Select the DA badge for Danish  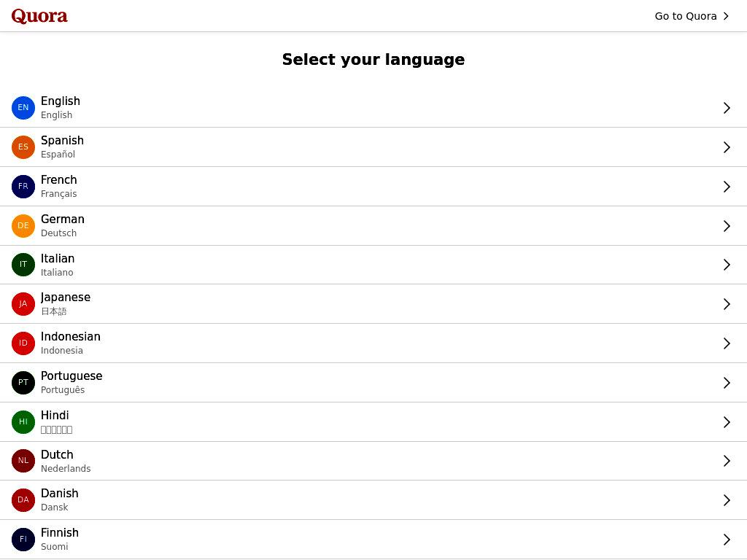23,500
